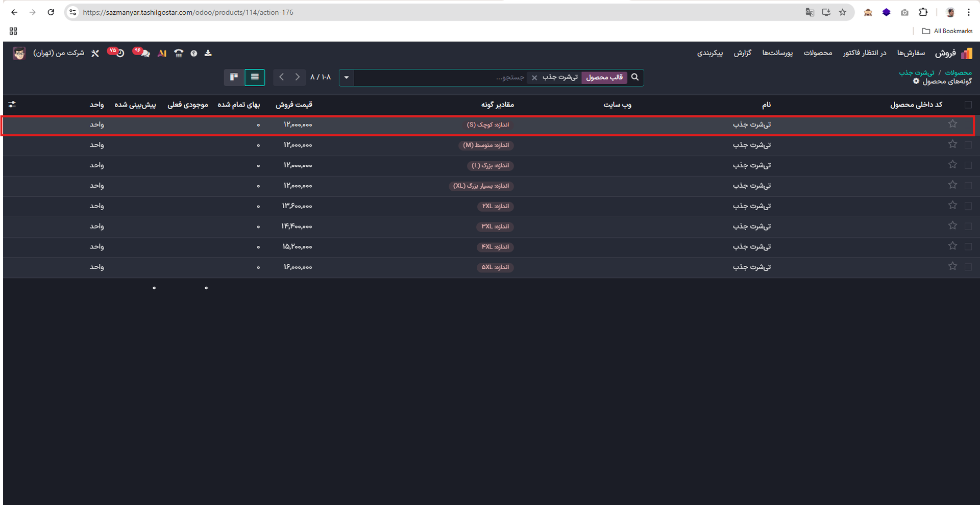Click the اندازه: 3XL variant tag

click(495, 226)
